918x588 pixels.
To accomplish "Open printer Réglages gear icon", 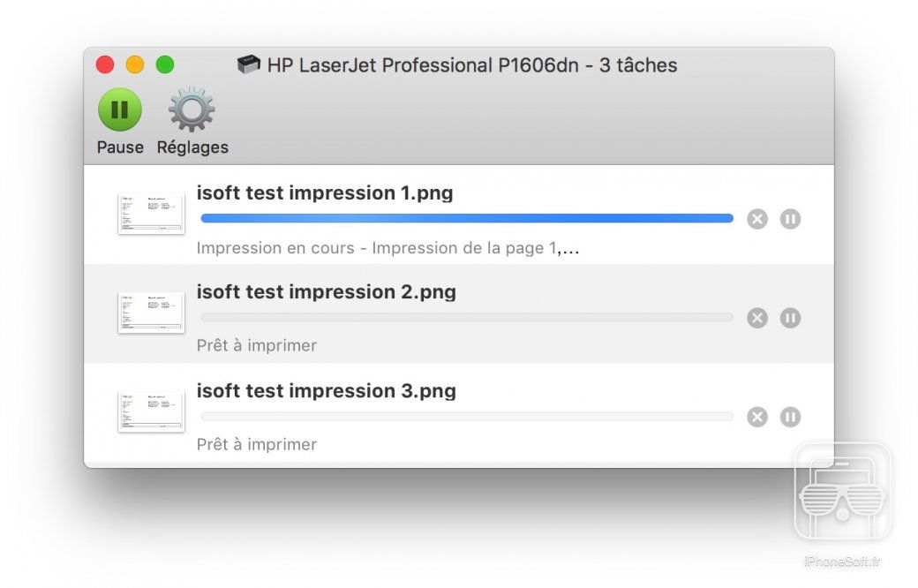I will (x=192, y=110).
